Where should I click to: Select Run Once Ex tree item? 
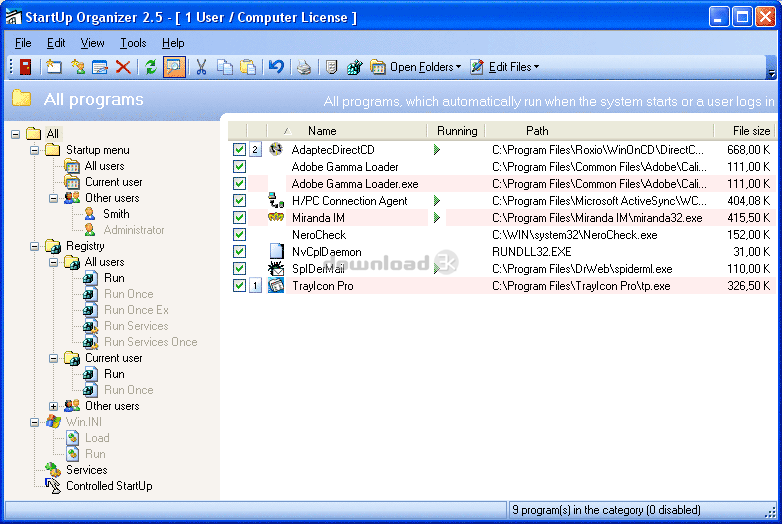click(136, 310)
